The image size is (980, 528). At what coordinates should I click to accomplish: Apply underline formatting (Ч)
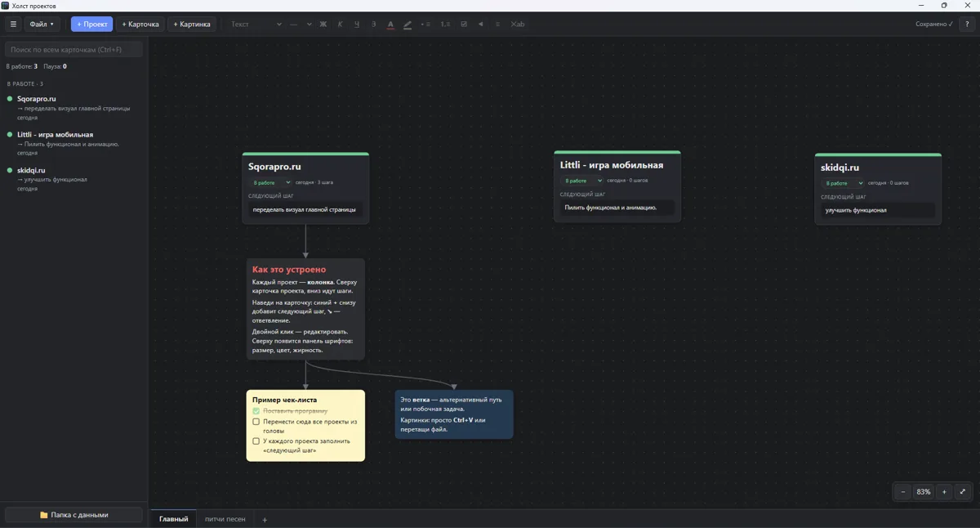[357, 24]
